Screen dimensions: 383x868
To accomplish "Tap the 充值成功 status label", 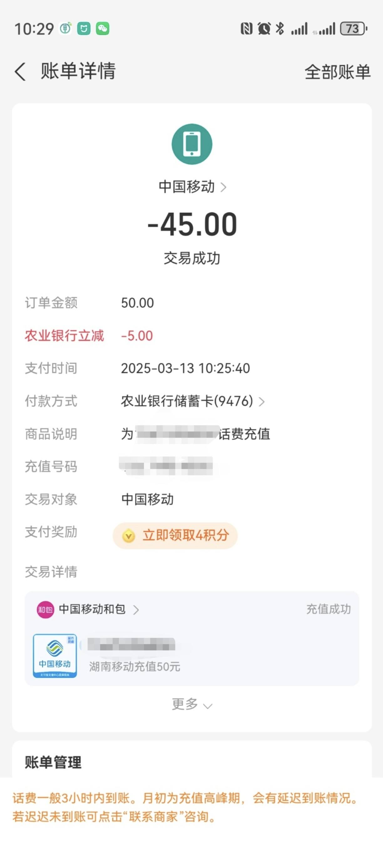I will point(328,609).
